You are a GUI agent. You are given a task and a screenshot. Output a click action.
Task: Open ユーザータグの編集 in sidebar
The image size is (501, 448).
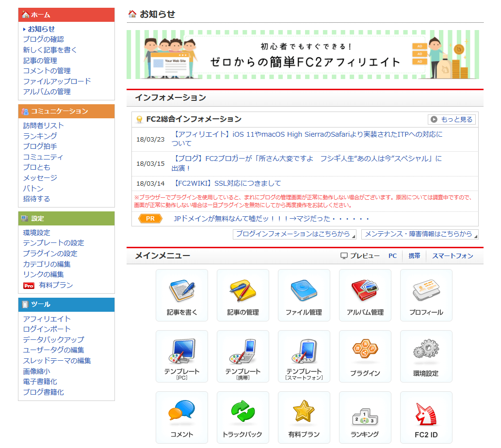click(53, 350)
